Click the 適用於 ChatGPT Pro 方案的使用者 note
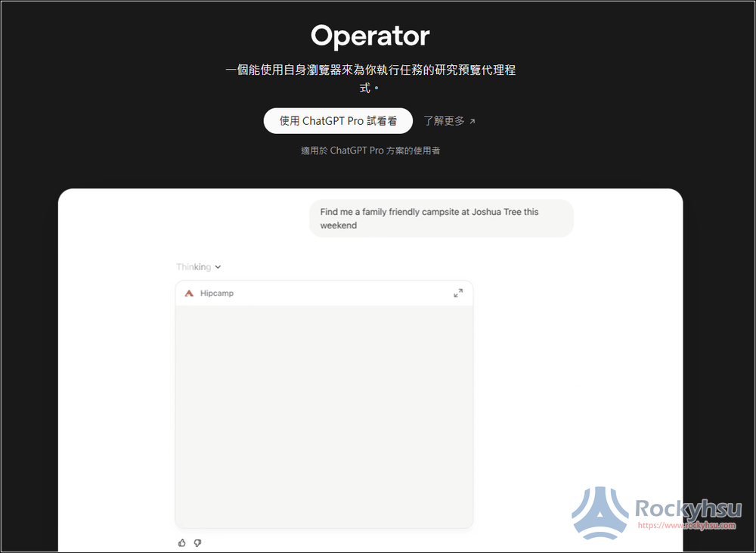This screenshot has height=553, width=756. (370, 151)
